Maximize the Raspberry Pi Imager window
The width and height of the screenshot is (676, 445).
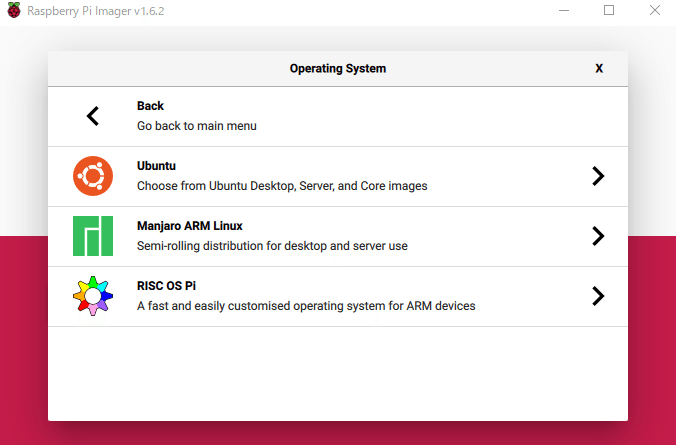pyautogui.click(x=609, y=10)
